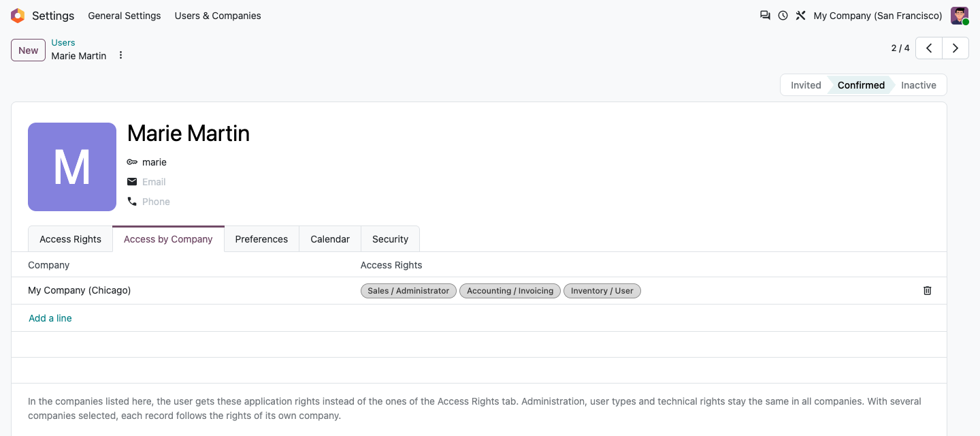This screenshot has height=436, width=980.
Task: Create a new user with New button
Action: click(x=28, y=50)
